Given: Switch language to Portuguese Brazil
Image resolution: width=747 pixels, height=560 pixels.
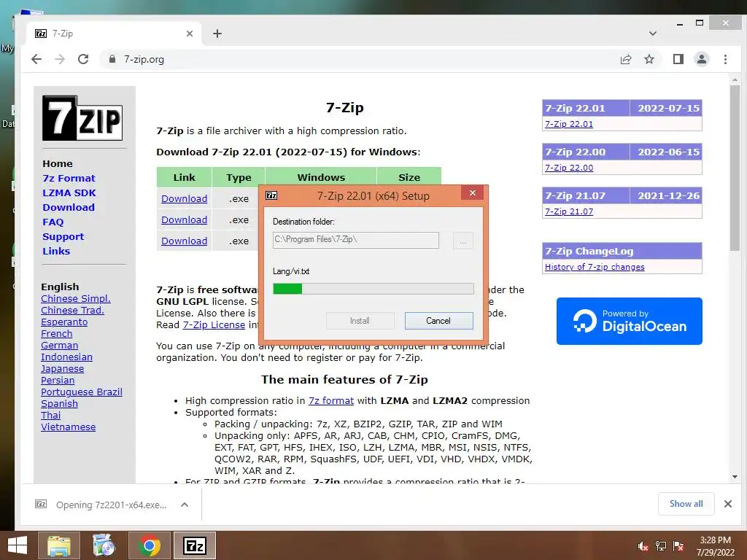Looking at the screenshot, I should pyautogui.click(x=82, y=392).
